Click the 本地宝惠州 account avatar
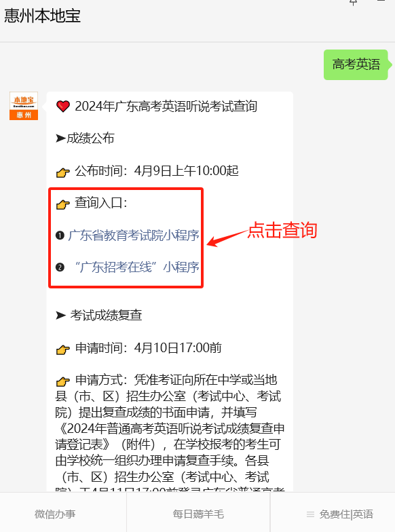 point(24,106)
